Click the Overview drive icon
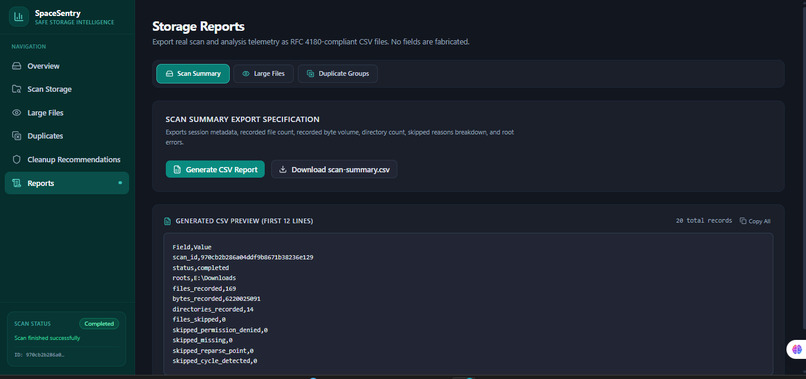 17,66
